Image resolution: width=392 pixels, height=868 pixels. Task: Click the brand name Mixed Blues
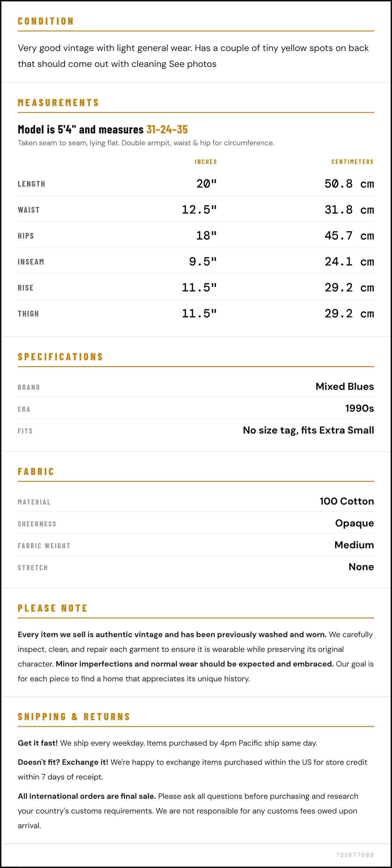coord(345,387)
